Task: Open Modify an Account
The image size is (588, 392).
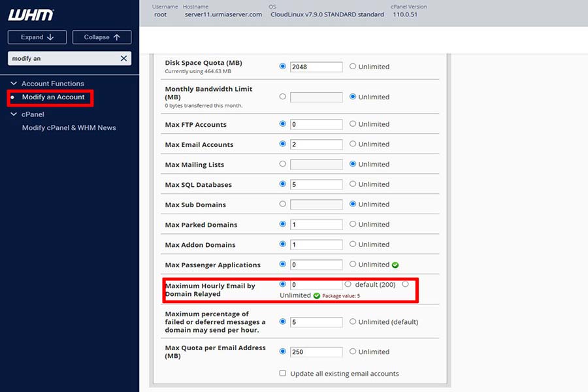Action: [53, 97]
